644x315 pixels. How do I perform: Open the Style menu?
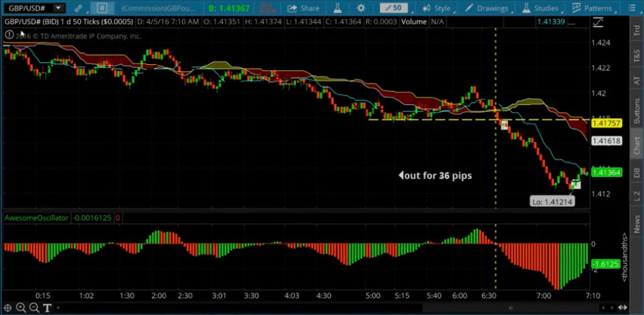tap(437, 8)
